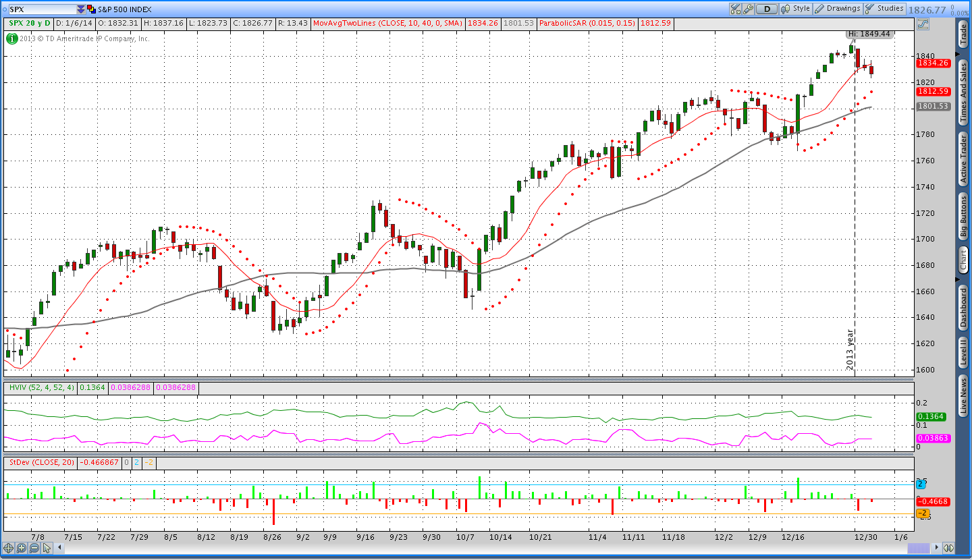Screen dimensions: 972x560
Task: Click the symbol input field showing SPX
Action: pos(41,9)
